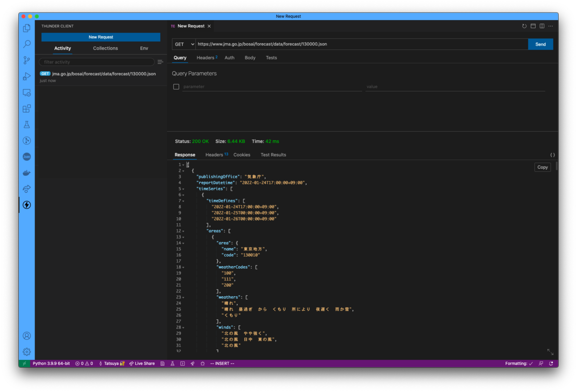Click the Send button
Screen dimensions: 577x392
tap(540, 44)
